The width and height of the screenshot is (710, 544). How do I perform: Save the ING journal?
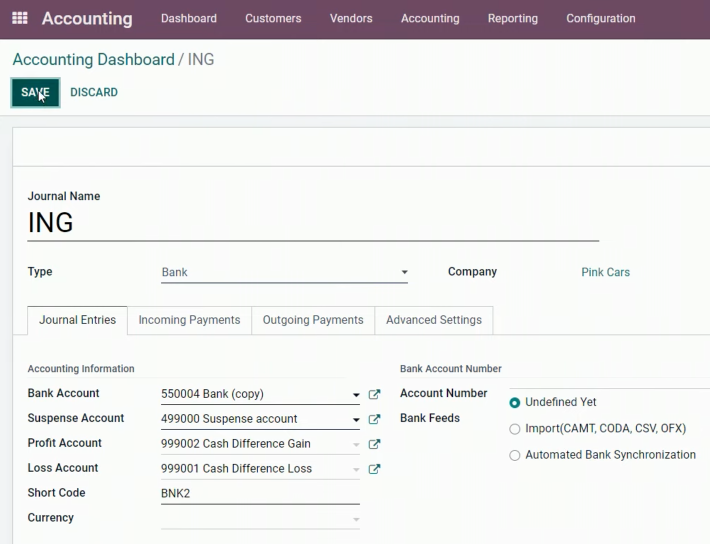coord(35,92)
